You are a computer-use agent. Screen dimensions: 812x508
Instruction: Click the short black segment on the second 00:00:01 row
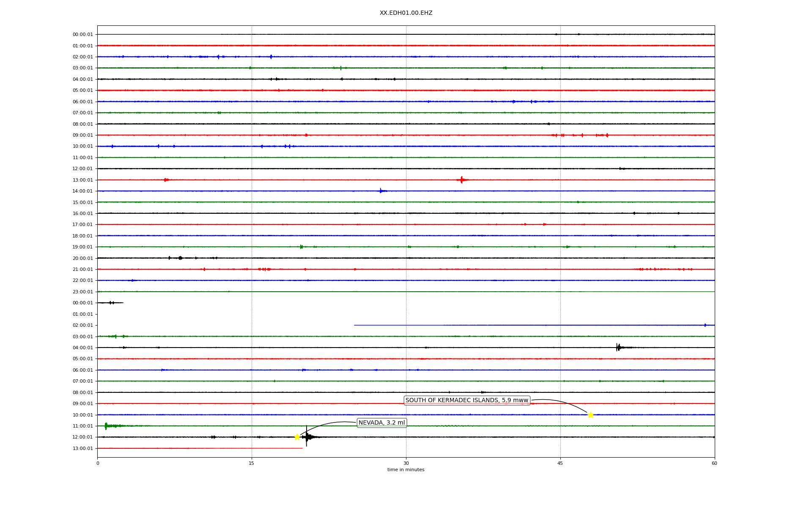[x=110, y=303]
